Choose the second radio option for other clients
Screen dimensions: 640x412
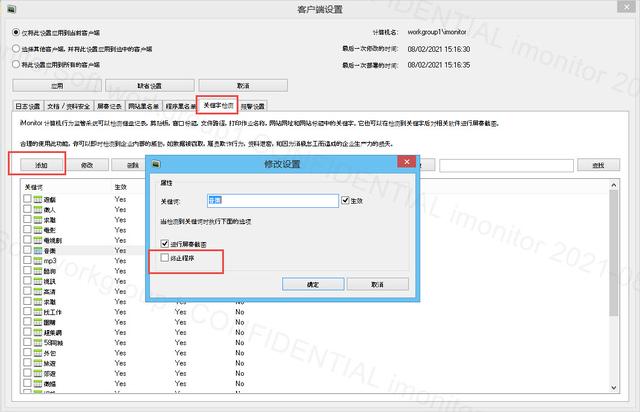(16, 49)
